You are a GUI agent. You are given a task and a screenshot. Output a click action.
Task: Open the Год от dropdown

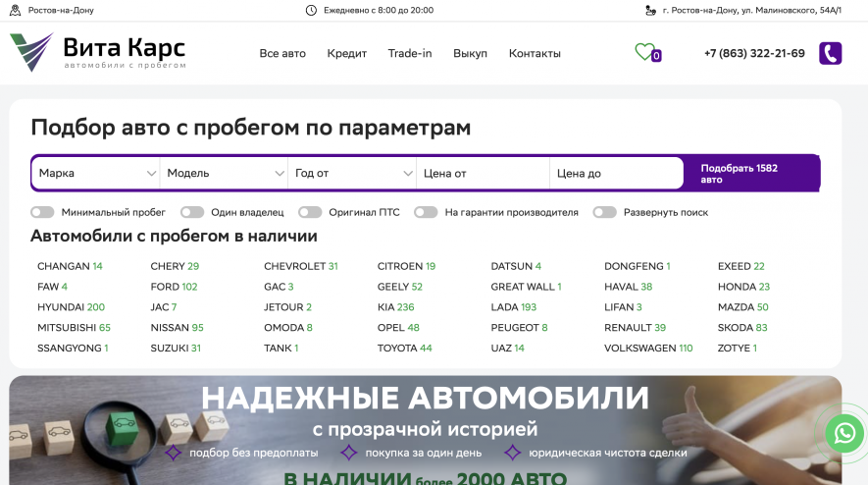352,174
